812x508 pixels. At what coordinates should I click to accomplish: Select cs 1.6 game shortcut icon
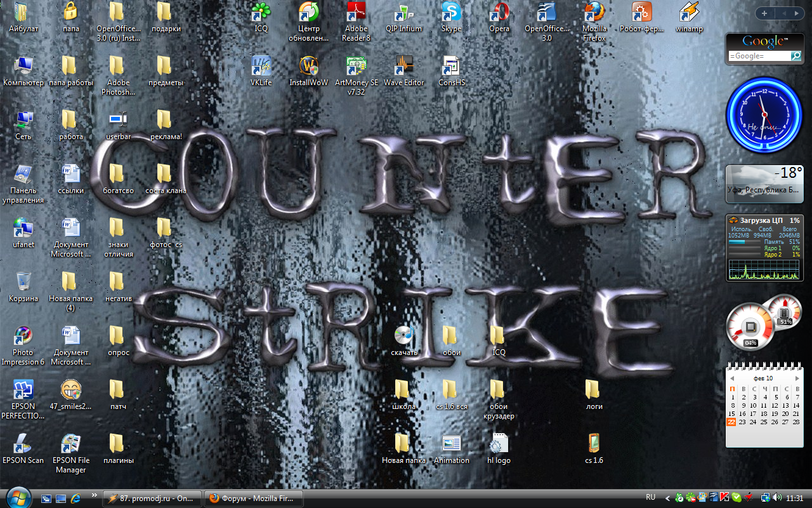[594, 443]
